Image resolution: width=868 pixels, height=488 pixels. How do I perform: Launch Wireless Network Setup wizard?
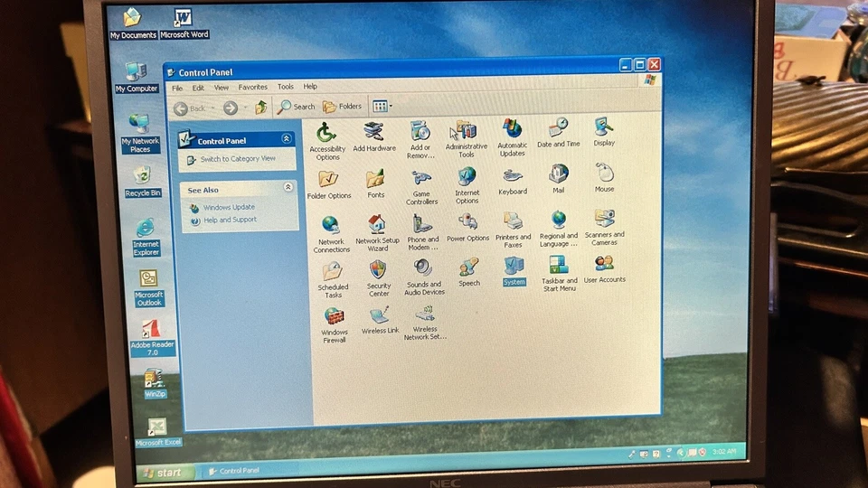coord(425,324)
